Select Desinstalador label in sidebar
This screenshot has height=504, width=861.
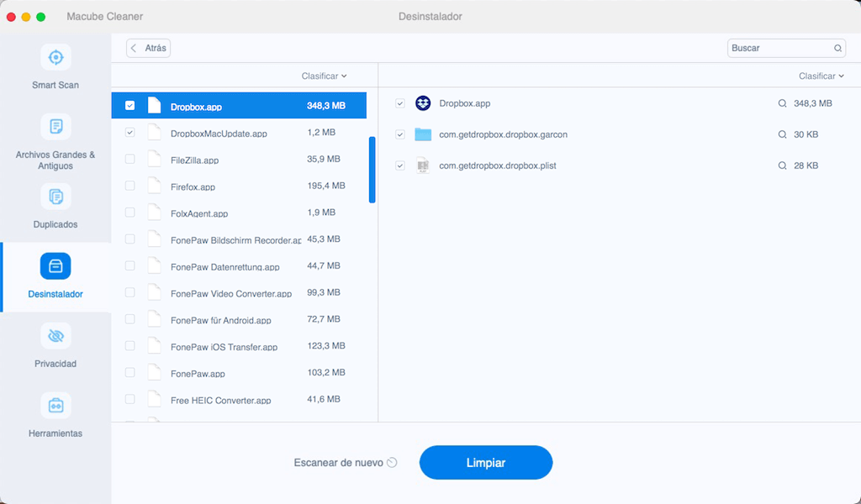[55, 294]
